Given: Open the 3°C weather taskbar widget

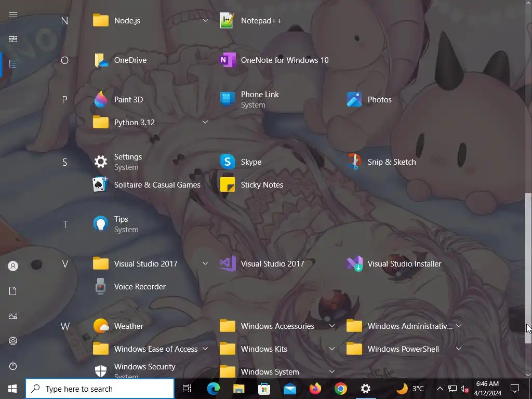Looking at the screenshot, I should (410, 389).
